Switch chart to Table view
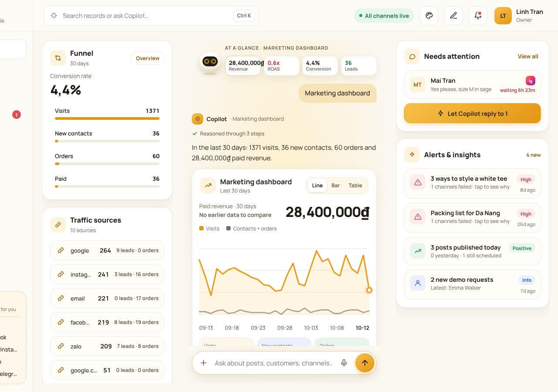Image resolution: width=558 pixels, height=392 pixels. (355, 186)
